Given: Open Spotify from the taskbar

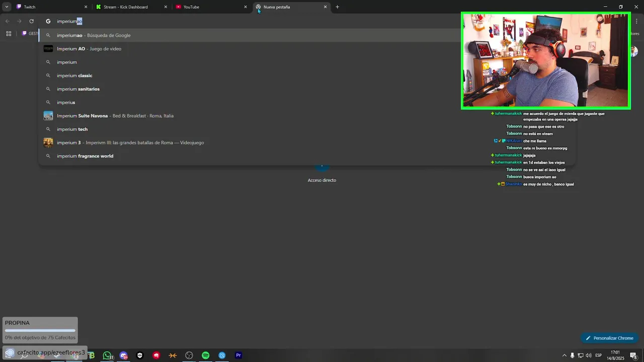Looking at the screenshot, I should [x=205, y=355].
